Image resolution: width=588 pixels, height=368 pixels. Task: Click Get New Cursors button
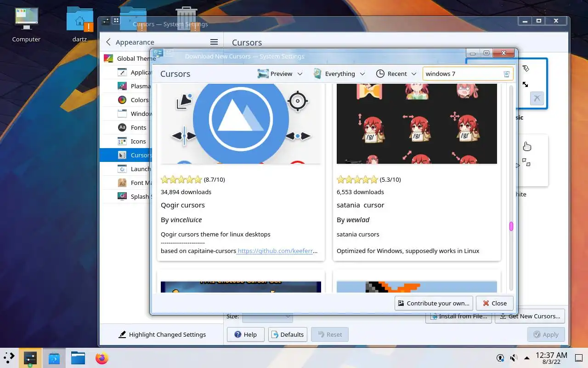[x=530, y=316]
